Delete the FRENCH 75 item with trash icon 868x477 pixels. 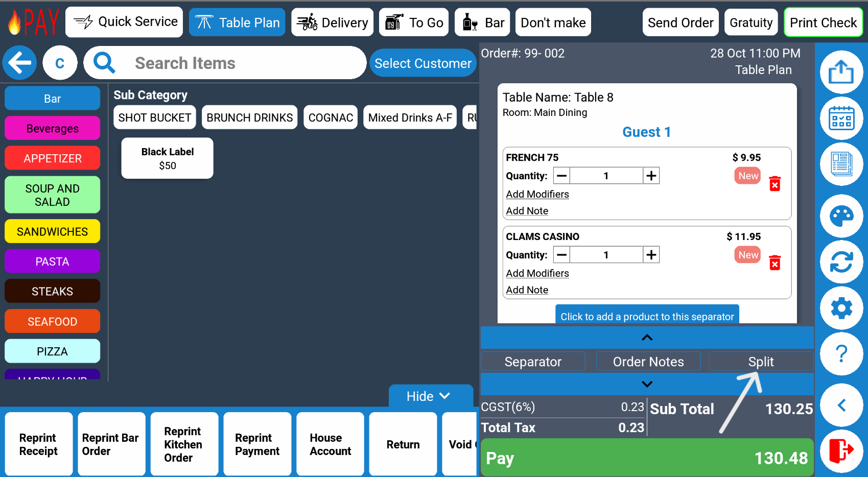[x=775, y=184]
